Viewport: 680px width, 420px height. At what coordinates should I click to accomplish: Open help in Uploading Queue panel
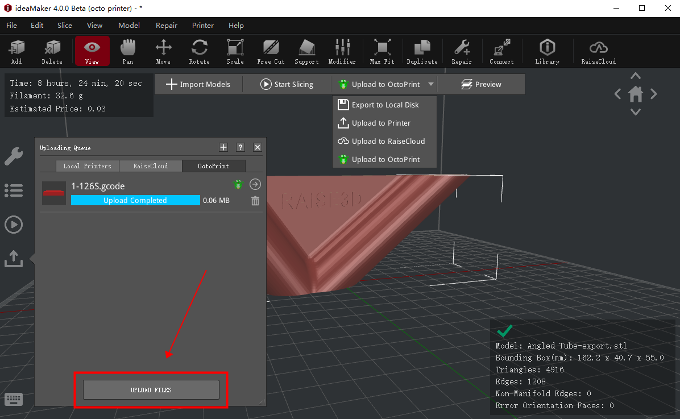[x=240, y=148]
